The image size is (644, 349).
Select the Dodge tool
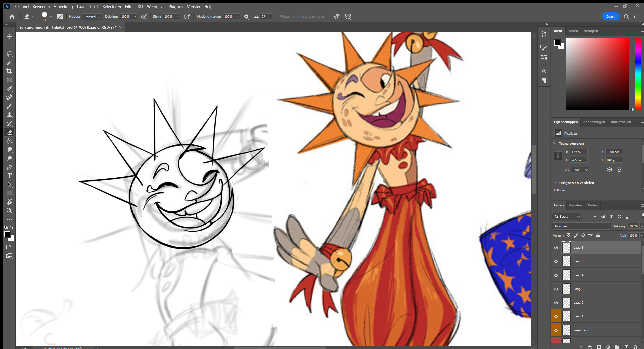tap(9, 158)
